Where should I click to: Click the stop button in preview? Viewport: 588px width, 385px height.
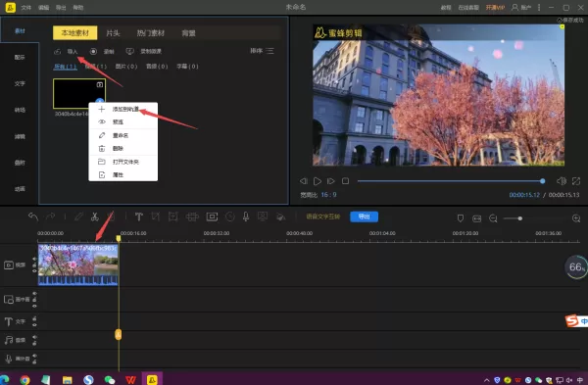coord(345,181)
